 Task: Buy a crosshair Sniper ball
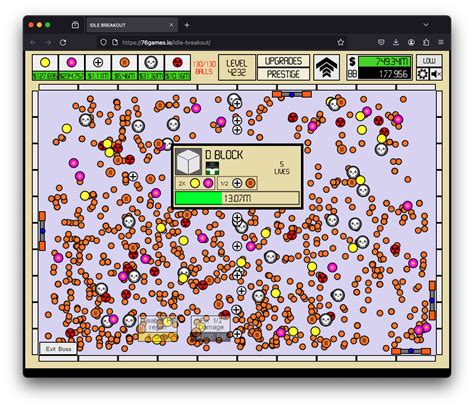[98, 63]
